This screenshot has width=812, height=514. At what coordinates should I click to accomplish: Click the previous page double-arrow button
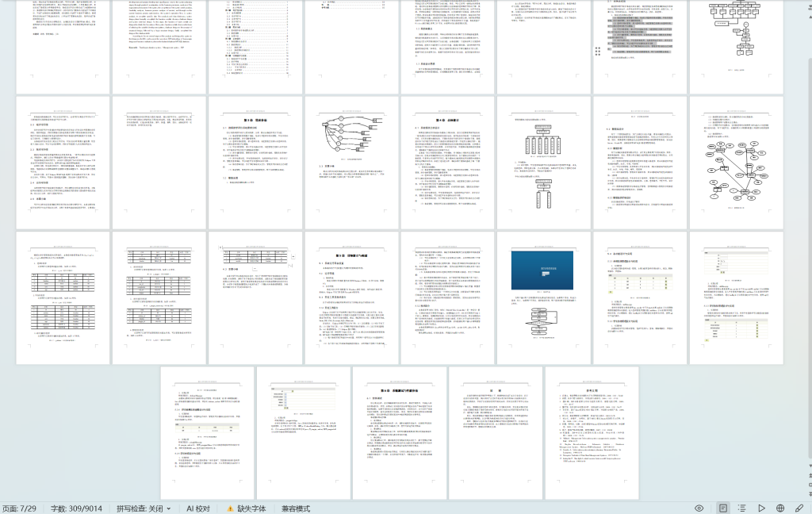coord(810,476)
